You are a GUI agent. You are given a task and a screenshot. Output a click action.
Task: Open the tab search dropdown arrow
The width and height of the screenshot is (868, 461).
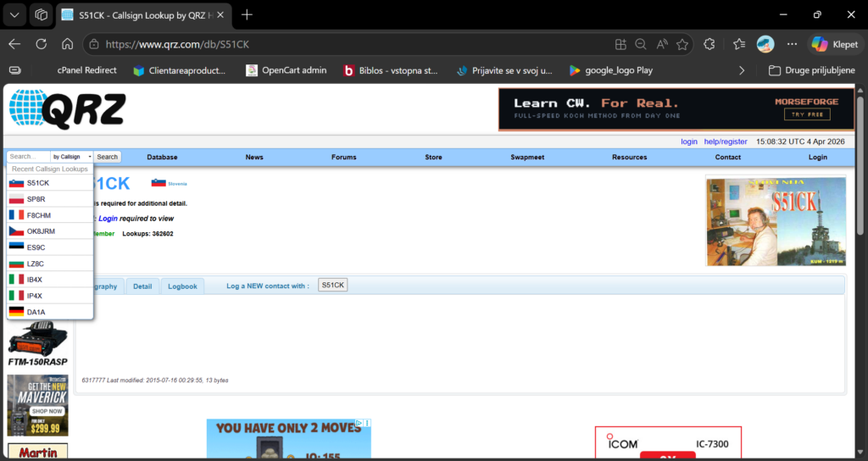coord(14,15)
